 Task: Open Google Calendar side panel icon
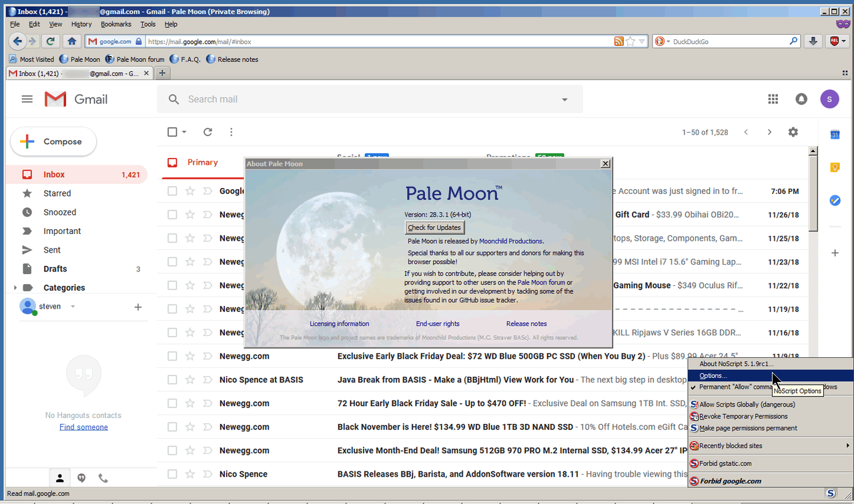click(835, 135)
